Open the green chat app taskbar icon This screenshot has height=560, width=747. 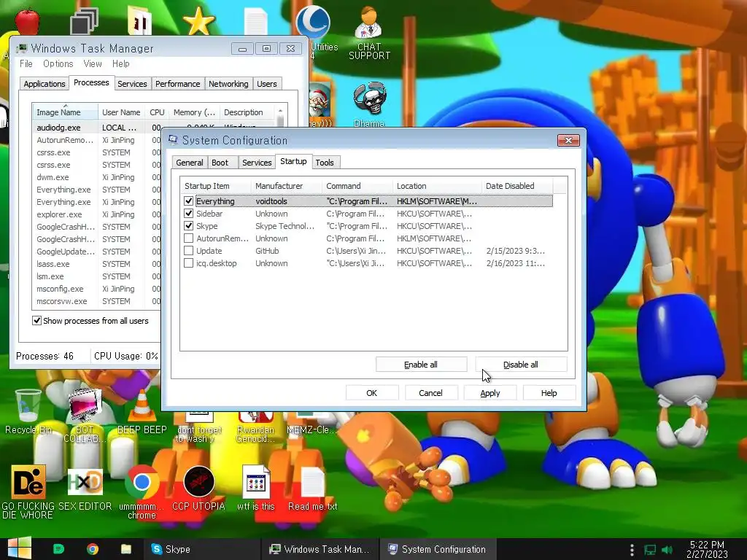click(58, 549)
